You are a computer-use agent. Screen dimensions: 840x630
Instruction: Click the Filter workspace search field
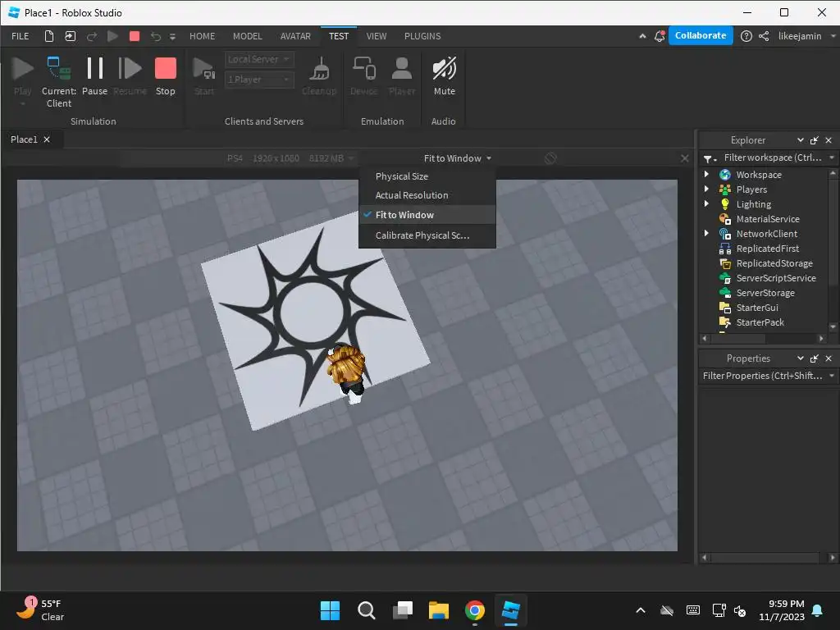pyautogui.click(x=773, y=157)
